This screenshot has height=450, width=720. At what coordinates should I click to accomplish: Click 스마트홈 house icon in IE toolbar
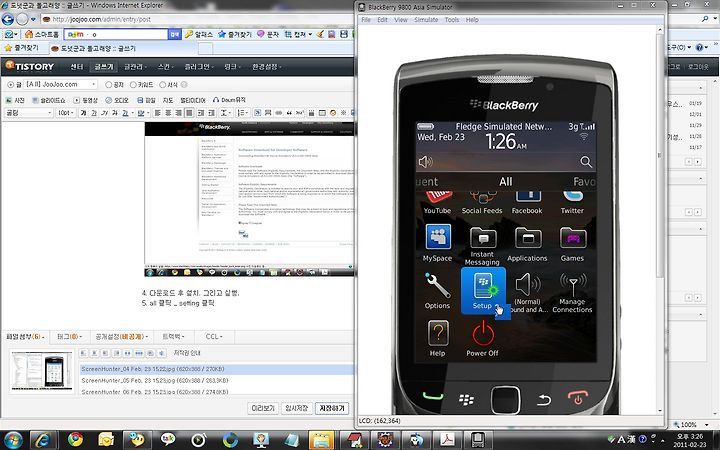tap(42, 34)
